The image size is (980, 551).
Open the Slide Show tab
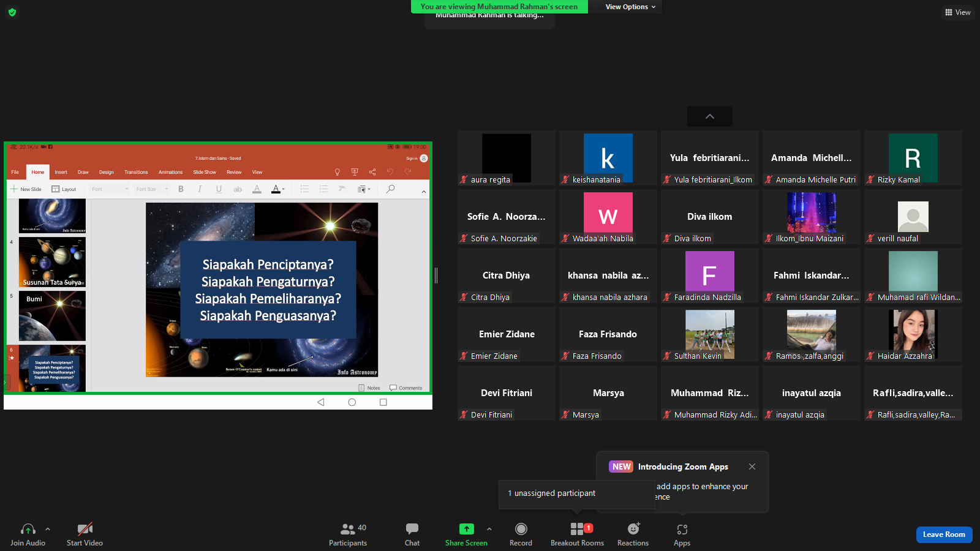point(205,172)
